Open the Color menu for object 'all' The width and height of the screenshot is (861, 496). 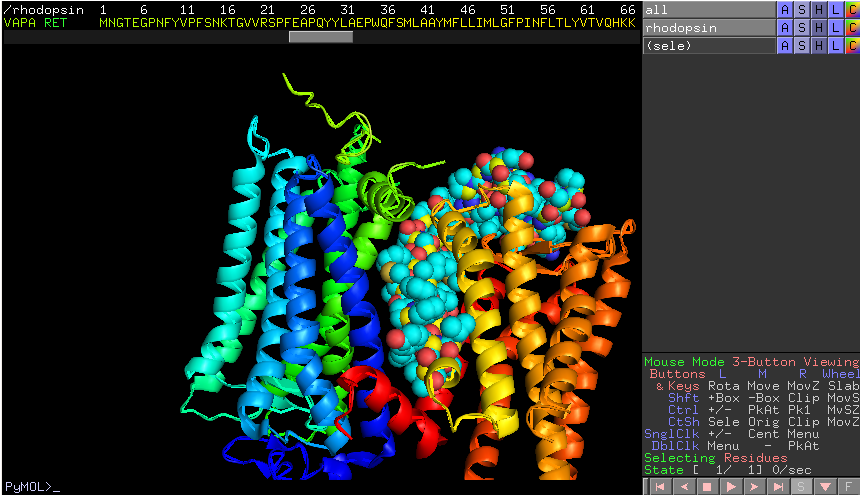coord(852,10)
